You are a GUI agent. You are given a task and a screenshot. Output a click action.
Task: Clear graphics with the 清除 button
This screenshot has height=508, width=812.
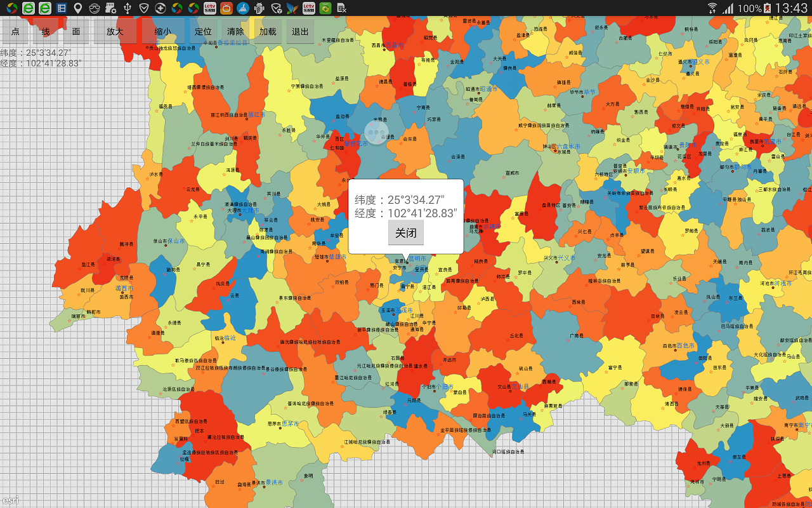[235, 32]
